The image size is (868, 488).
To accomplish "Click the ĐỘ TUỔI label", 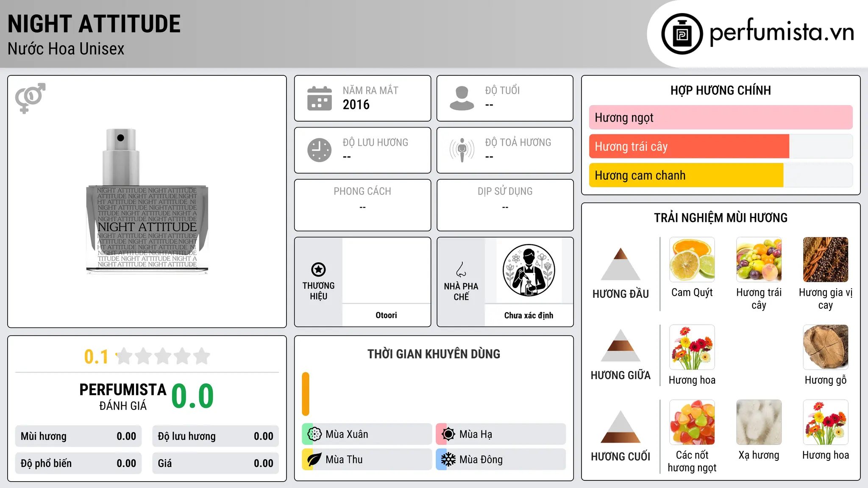I will click(x=502, y=90).
